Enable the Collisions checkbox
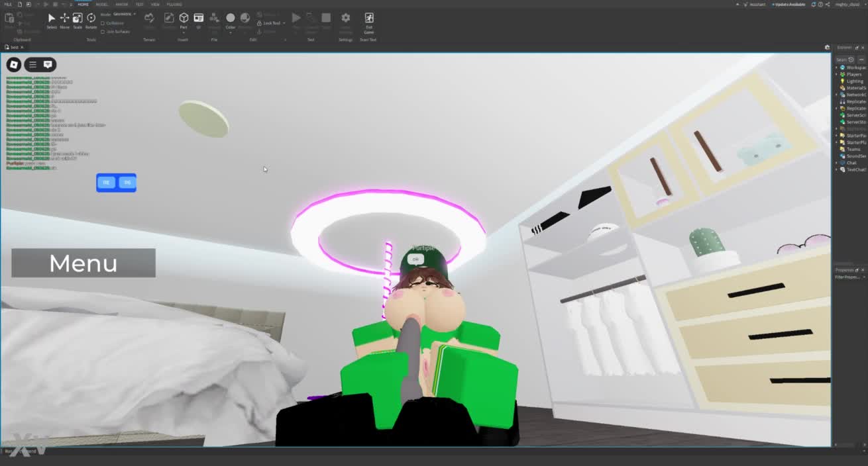This screenshot has height=466, width=868. [x=103, y=23]
